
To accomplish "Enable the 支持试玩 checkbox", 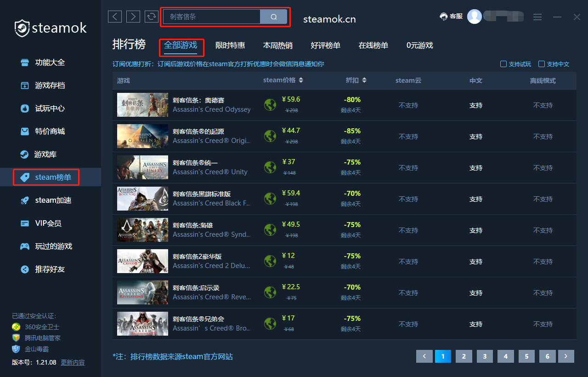I will [503, 64].
